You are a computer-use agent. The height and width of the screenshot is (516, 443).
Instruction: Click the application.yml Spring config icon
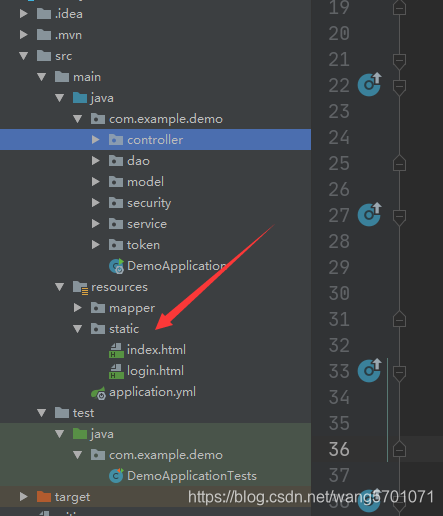[98, 393]
